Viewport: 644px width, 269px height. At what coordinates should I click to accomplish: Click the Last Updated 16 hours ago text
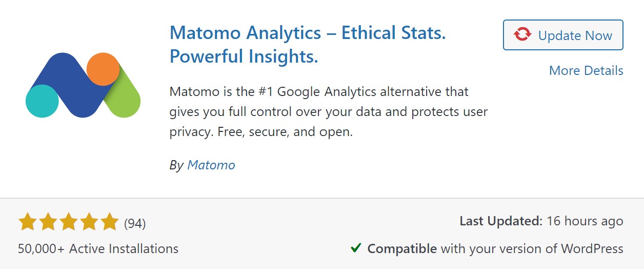[541, 221]
